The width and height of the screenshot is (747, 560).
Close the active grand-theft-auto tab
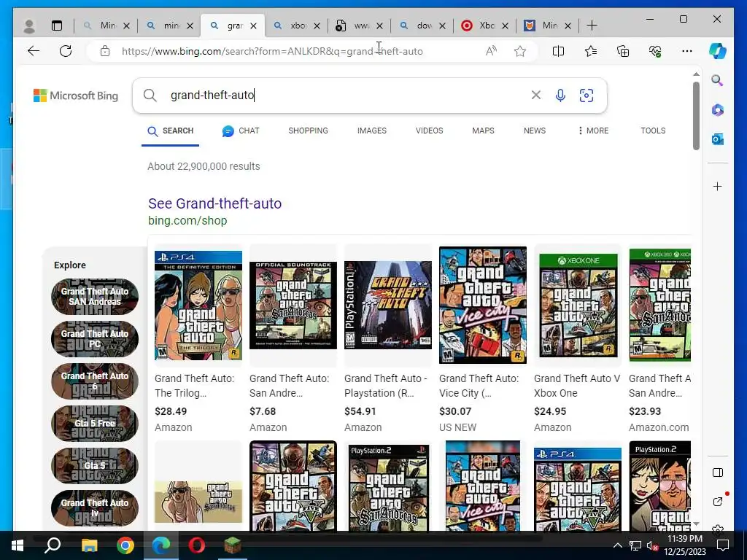click(253, 26)
